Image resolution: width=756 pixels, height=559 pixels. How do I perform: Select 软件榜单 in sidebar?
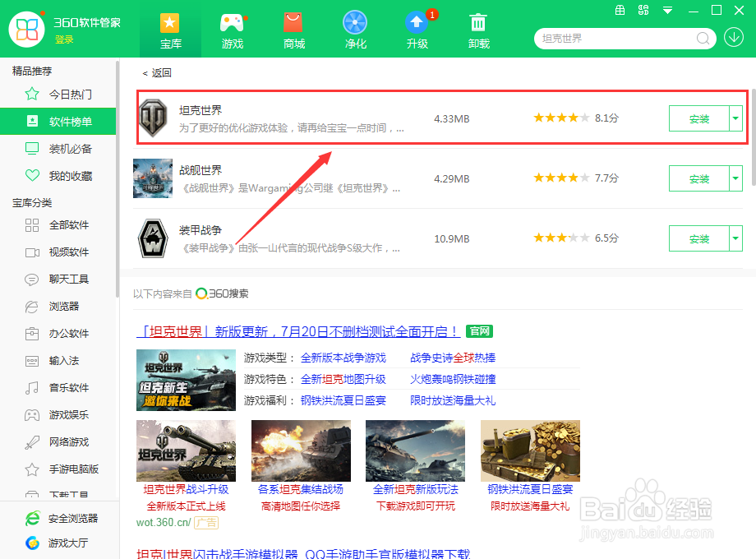click(58, 121)
